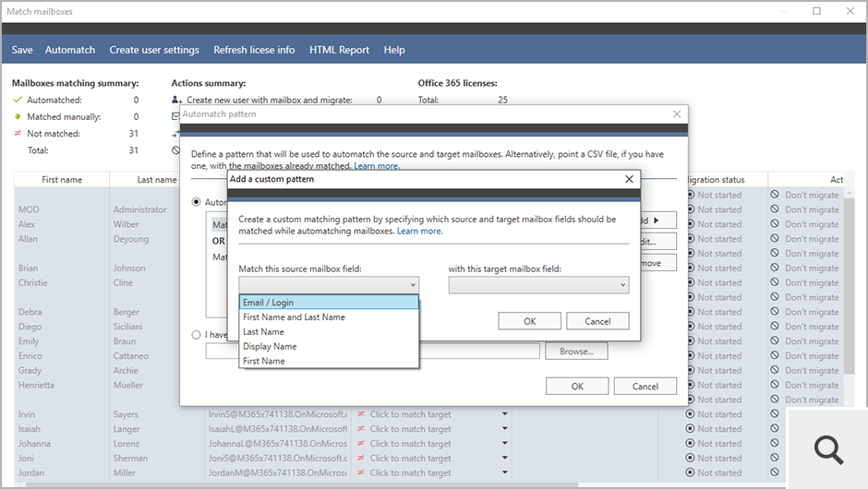Click not-matched icon in Jordan Miller row

point(361,472)
